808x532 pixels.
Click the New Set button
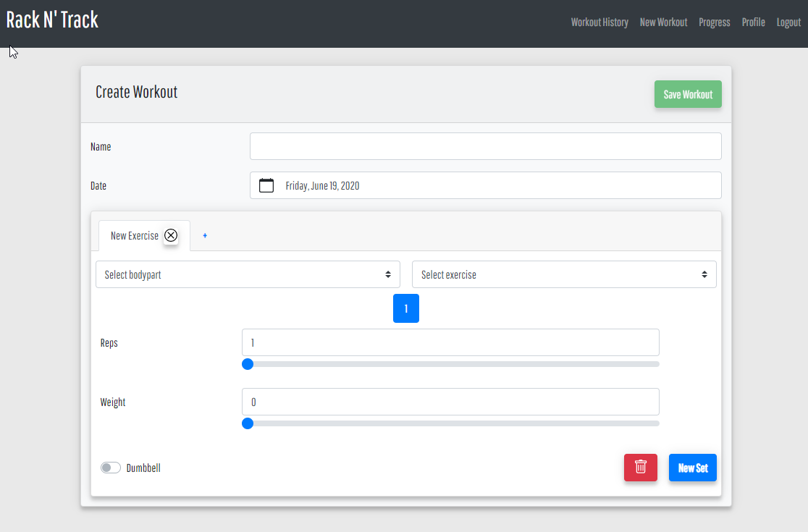[x=693, y=468]
